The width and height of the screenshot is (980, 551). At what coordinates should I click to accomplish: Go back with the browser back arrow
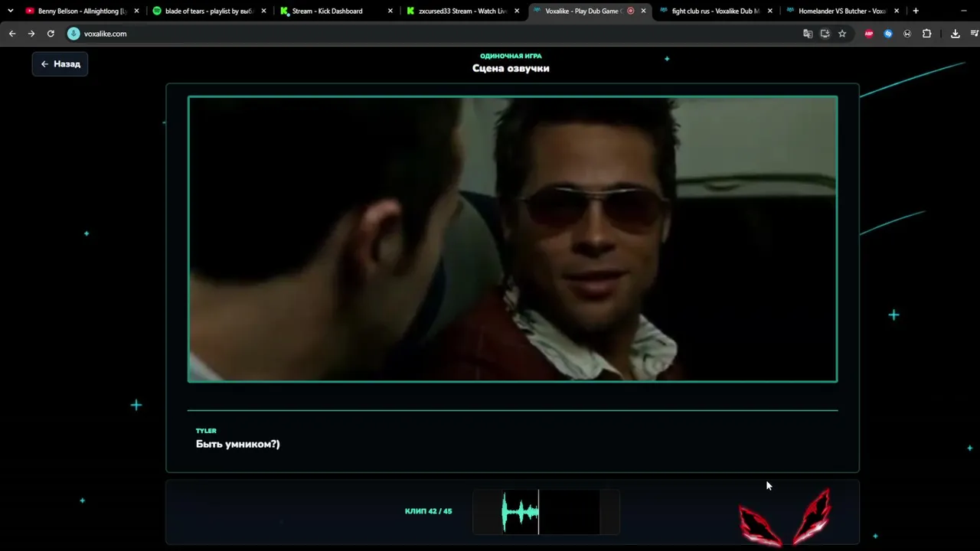coord(12,34)
